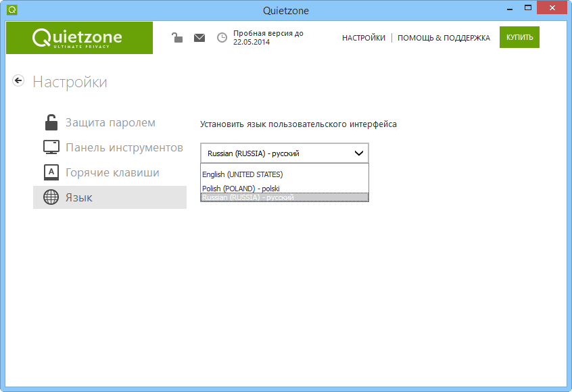Click the Quietzone logo banner
The width and height of the screenshot is (572, 392).
(x=80, y=38)
